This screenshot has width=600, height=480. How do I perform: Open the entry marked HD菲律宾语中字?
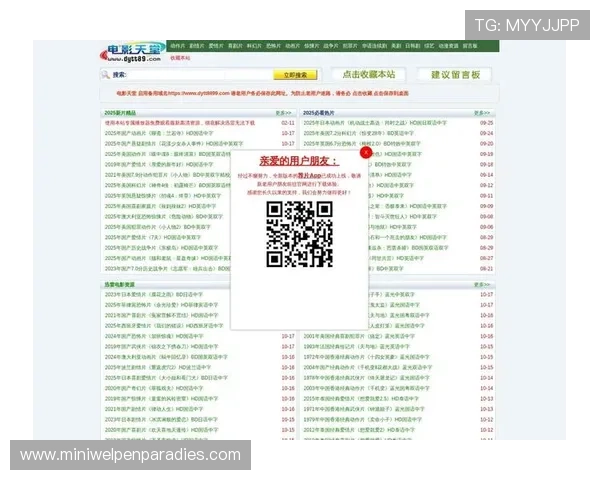pos(161,305)
